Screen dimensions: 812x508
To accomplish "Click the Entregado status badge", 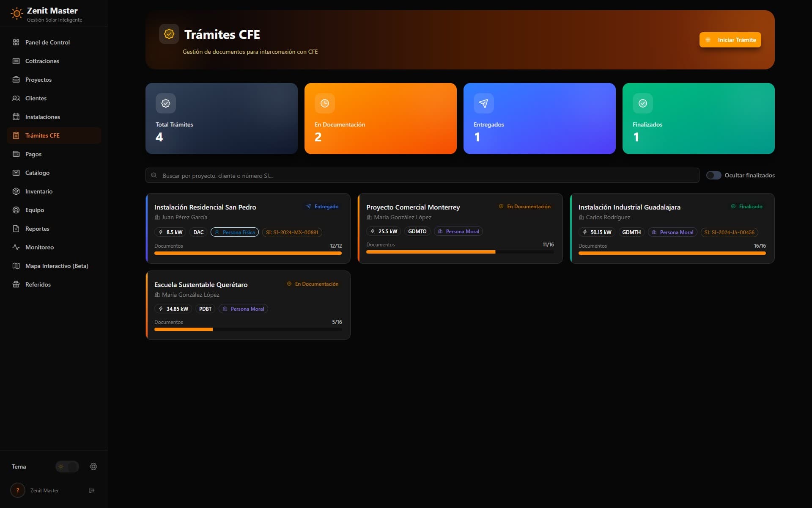I will 322,207.
